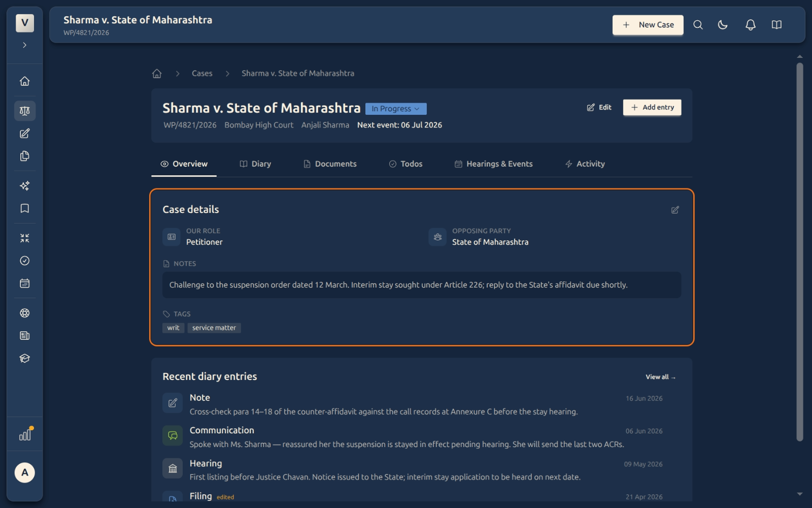The image size is (812, 508).
Task: Open the Communication entry title
Action: point(222,430)
